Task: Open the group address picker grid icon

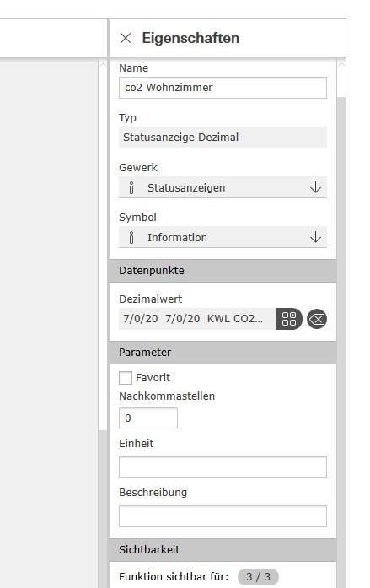Action: pos(289,319)
